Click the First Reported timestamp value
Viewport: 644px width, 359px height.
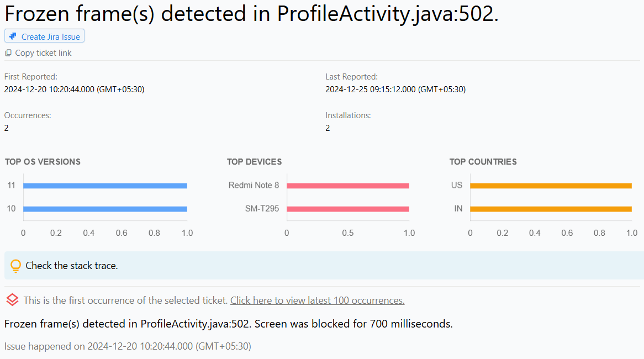(x=74, y=89)
